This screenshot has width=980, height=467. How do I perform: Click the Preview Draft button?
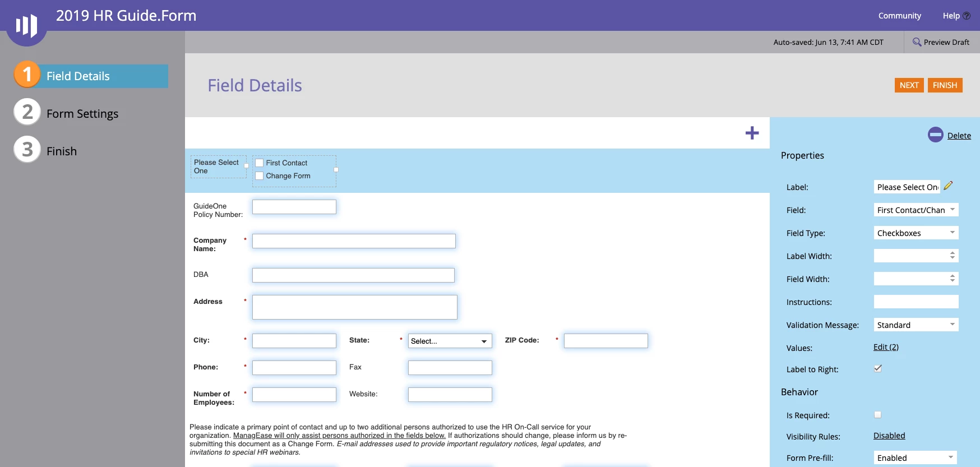click(x=941, y=42)
